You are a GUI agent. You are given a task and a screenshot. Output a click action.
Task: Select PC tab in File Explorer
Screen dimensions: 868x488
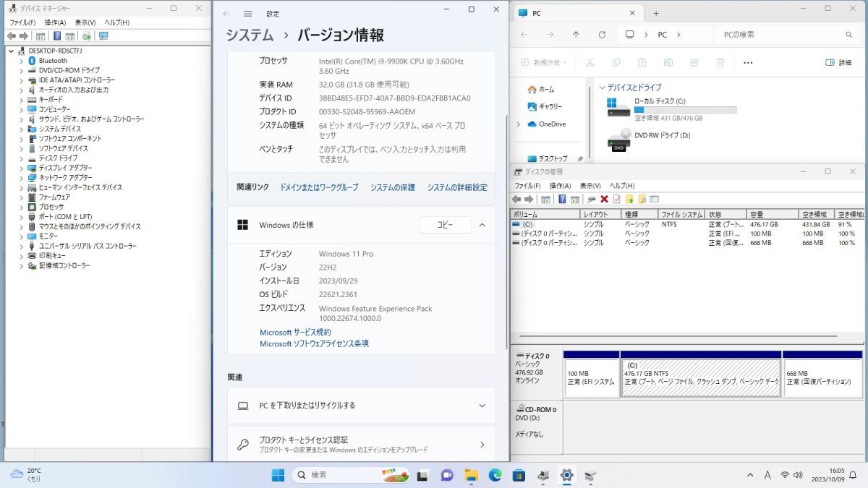[x=577, y=13]
